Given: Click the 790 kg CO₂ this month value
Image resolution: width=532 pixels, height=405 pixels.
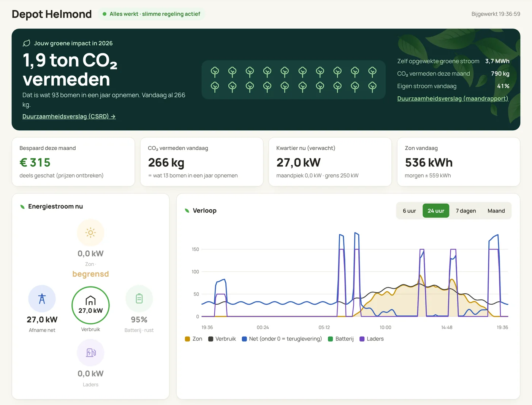Looking at the screenshot, I should (500, 74).
